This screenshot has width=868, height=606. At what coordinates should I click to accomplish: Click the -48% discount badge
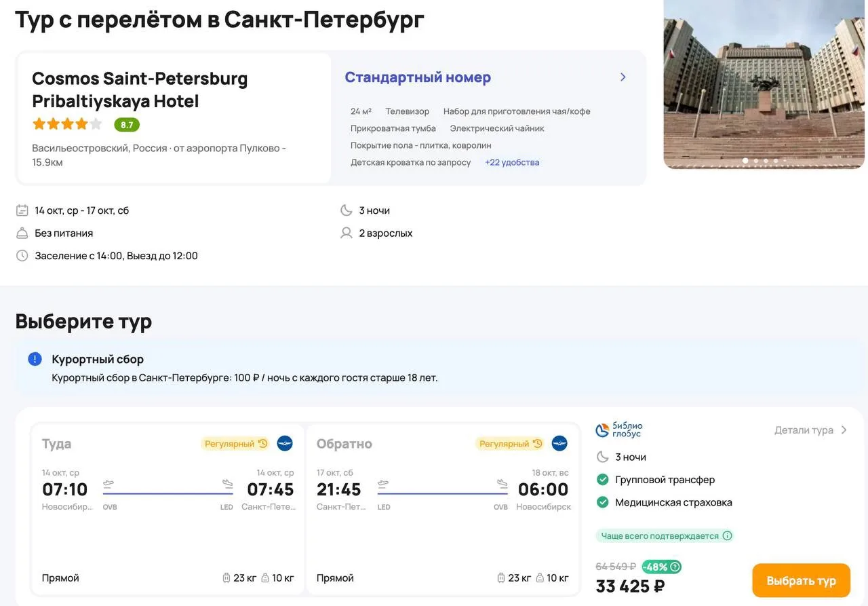click(661, 567)
